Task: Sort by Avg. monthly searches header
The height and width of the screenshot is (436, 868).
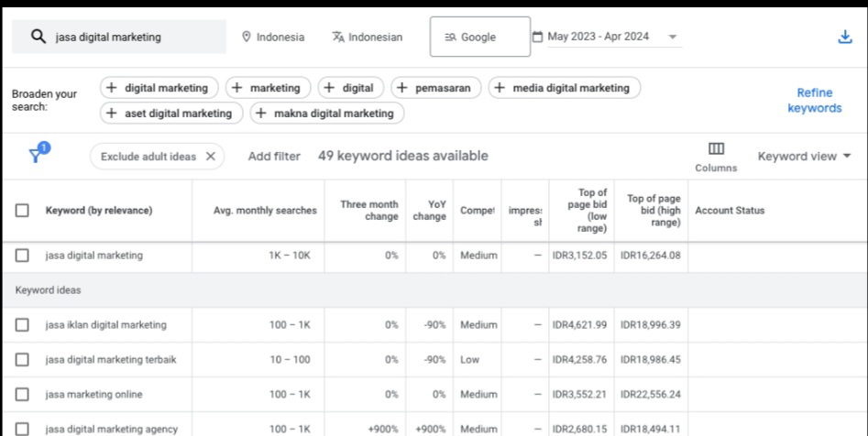Action: 265,211
